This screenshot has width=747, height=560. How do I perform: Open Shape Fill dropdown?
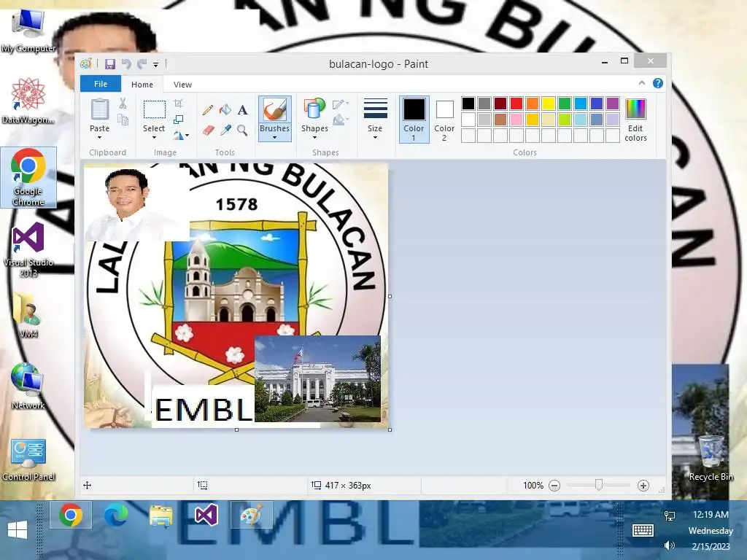(x=341, y=120)
